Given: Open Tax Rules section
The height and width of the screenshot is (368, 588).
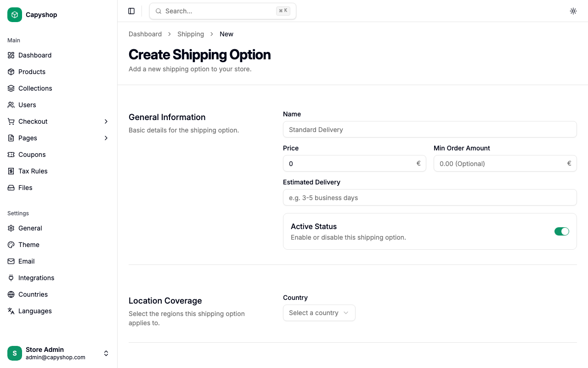Looking at the screenshot, I should [x=59, y=171].
